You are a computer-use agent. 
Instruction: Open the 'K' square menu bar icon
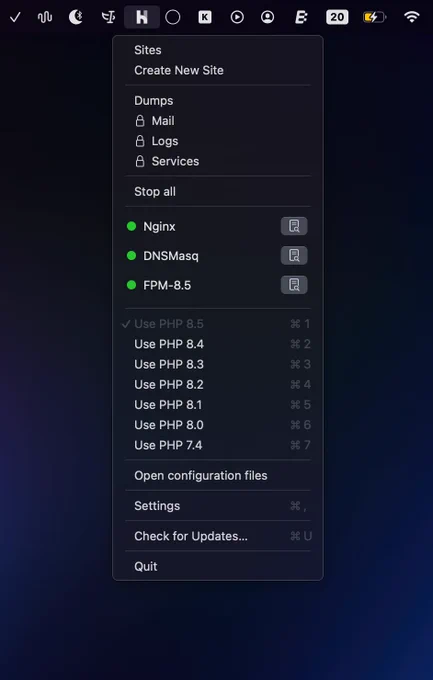(205, 17)
